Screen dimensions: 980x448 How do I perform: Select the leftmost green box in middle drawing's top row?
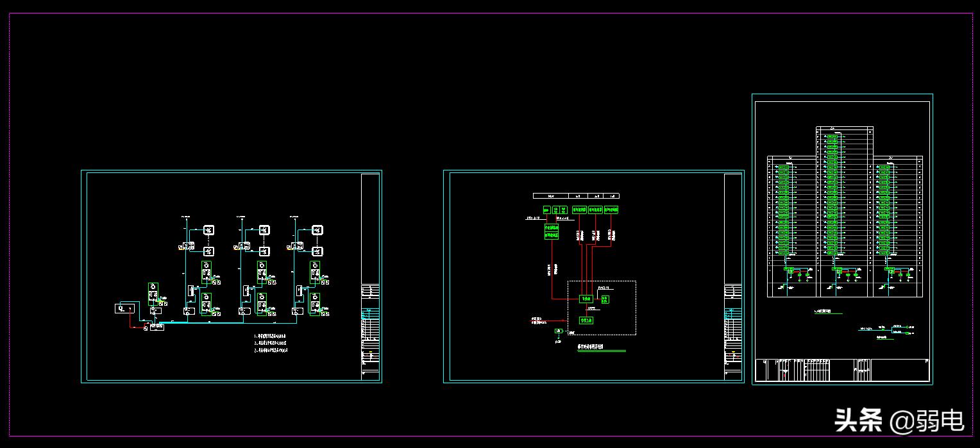coord(546,210)
